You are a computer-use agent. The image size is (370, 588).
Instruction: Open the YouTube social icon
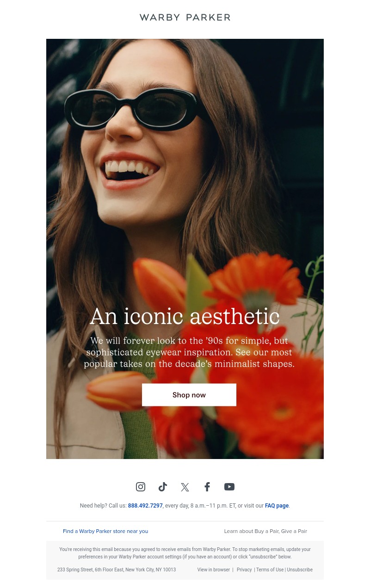229,487
